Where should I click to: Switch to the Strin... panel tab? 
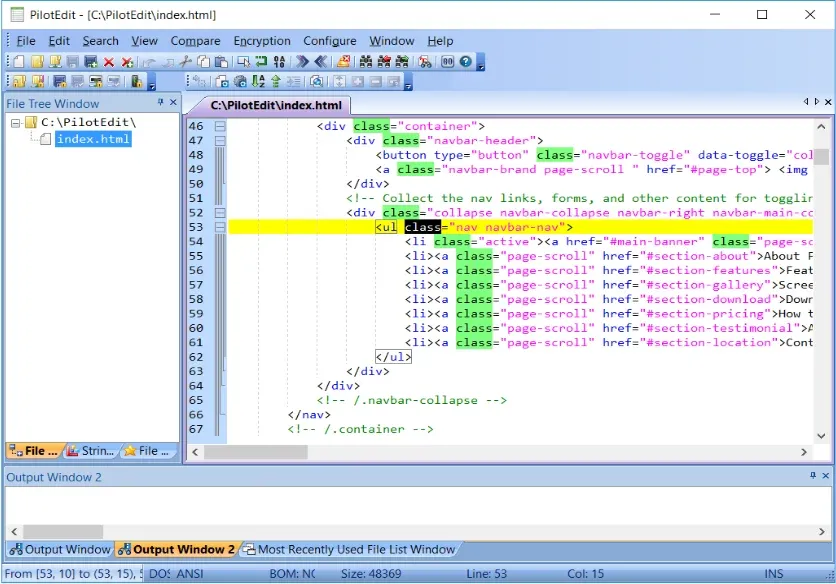pyautogui.click(x=92, y=451)
